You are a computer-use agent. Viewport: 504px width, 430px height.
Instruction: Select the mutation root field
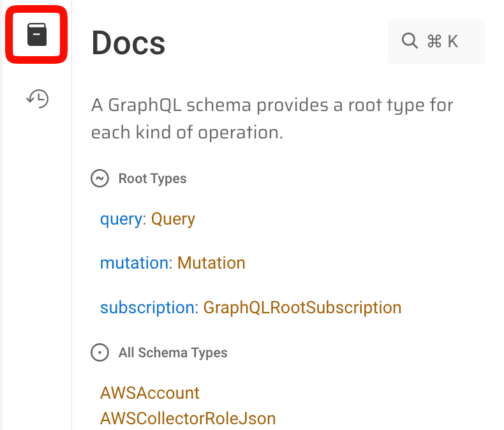tap(134, 263)
